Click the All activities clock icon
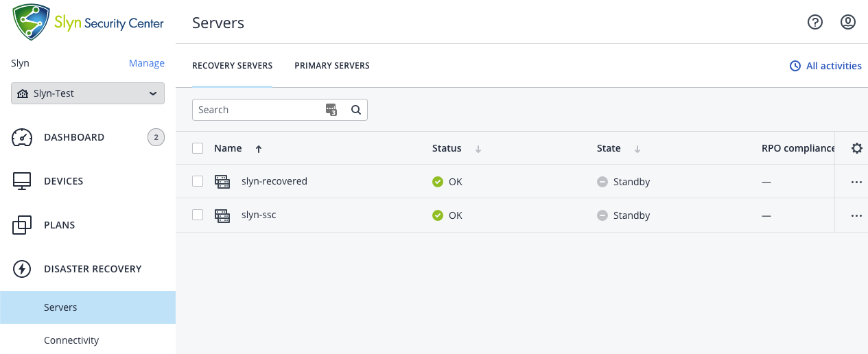The image size is (868, 354). 795,66
